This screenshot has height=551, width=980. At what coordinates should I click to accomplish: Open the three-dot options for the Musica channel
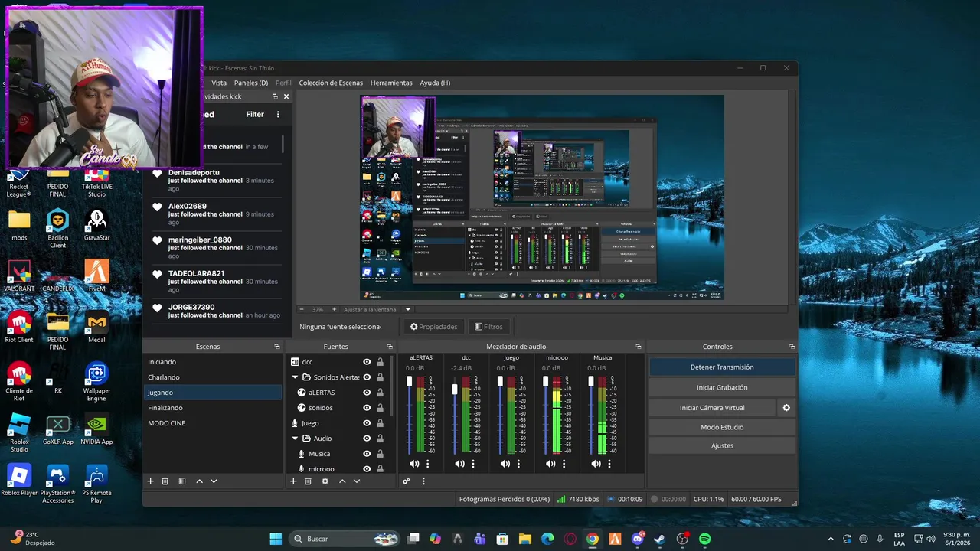pos(609,464)
